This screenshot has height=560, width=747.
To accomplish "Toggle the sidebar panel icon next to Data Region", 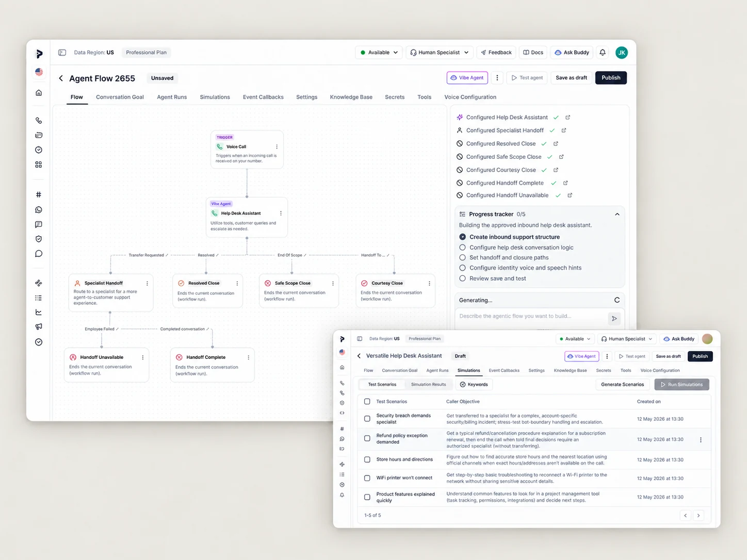I will (x=62, y=52).
